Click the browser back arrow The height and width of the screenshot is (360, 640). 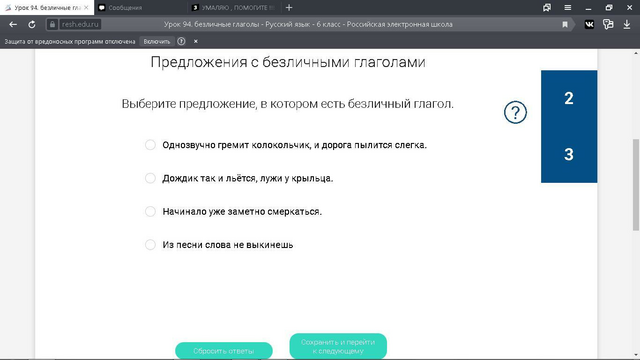pyautogui.click(x=13, y=24)
